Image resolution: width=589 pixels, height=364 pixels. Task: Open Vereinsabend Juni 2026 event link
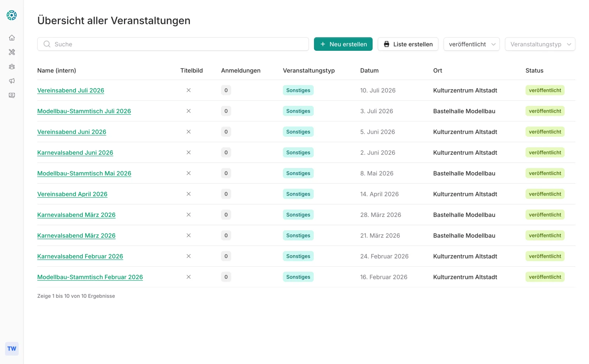[x=72, y=132]
